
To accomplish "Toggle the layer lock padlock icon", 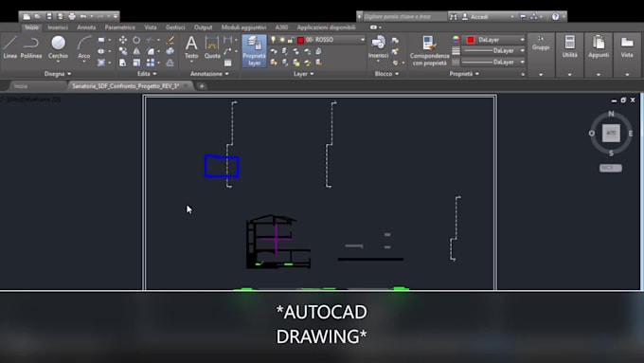I will (x=291, y=40).
